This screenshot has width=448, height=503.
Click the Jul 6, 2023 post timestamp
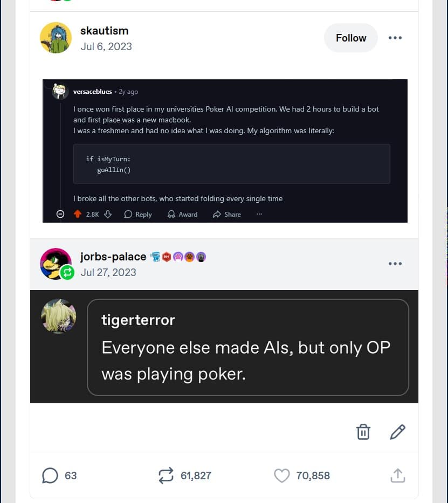point(106,46)
